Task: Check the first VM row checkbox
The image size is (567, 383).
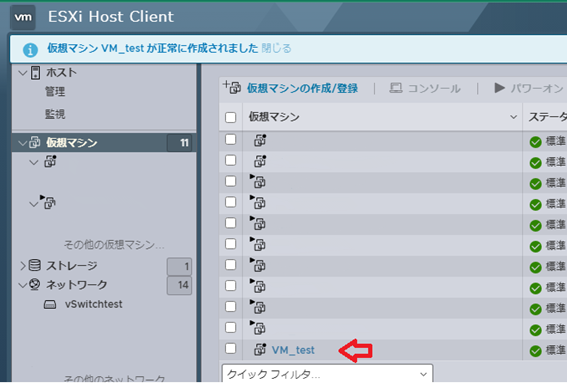Action: pos(230,139)
